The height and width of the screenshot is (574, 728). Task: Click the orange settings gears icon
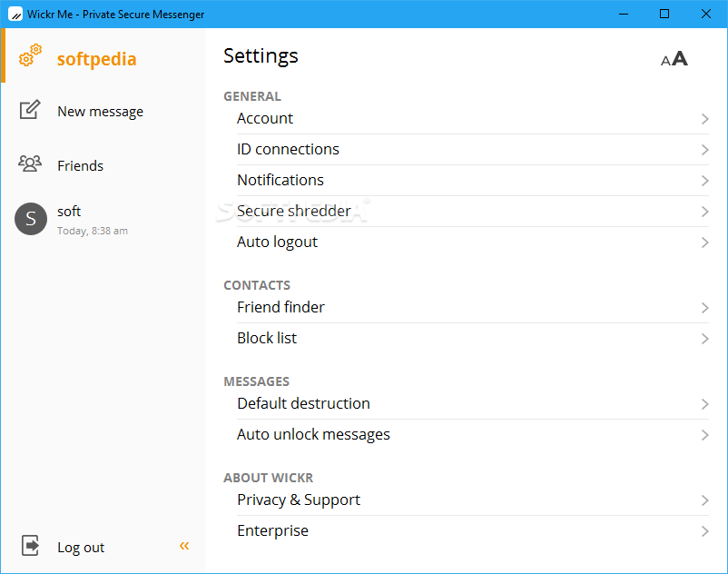click(30, 55)
